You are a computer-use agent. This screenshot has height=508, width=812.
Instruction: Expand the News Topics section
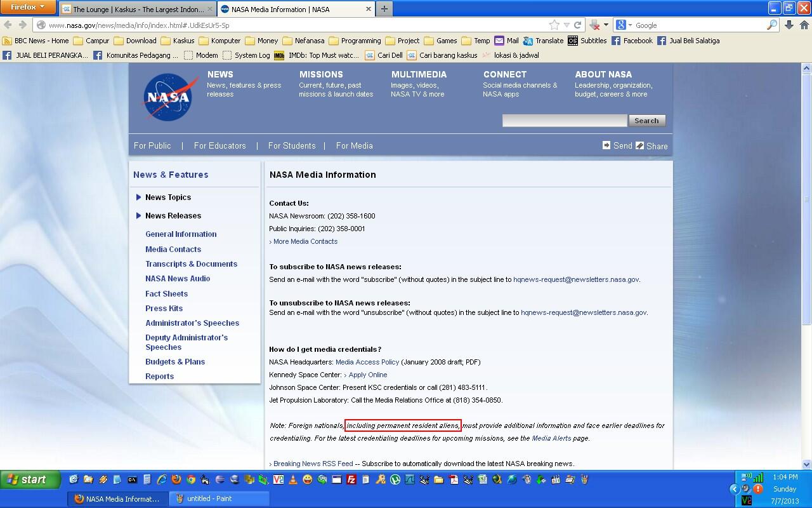pyautogui.click(x=163, y=197)
